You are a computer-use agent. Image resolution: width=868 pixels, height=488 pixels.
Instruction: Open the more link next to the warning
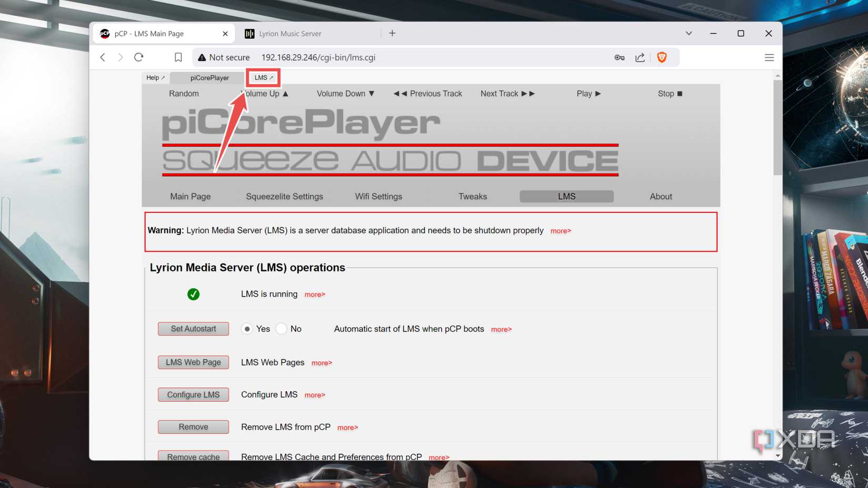[x=560, y=230]
